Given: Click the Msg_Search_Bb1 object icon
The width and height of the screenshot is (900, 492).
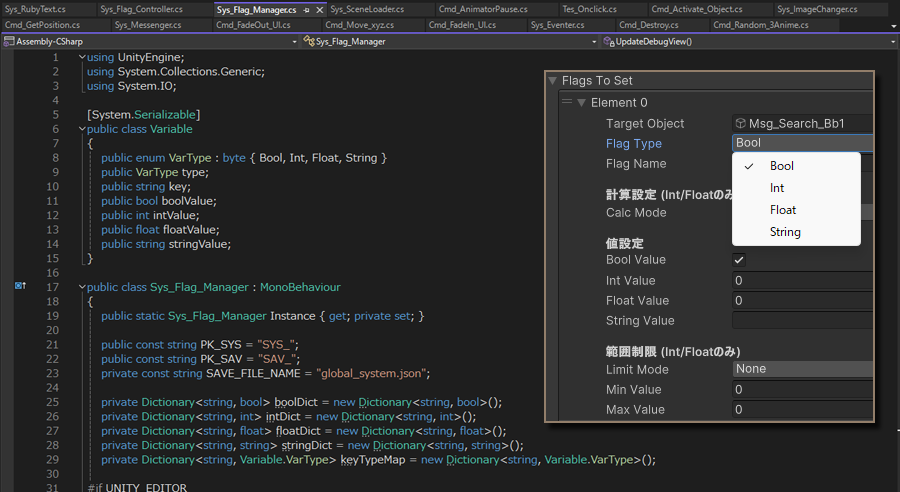Looking at the screenshot, I should click(741, 124).
